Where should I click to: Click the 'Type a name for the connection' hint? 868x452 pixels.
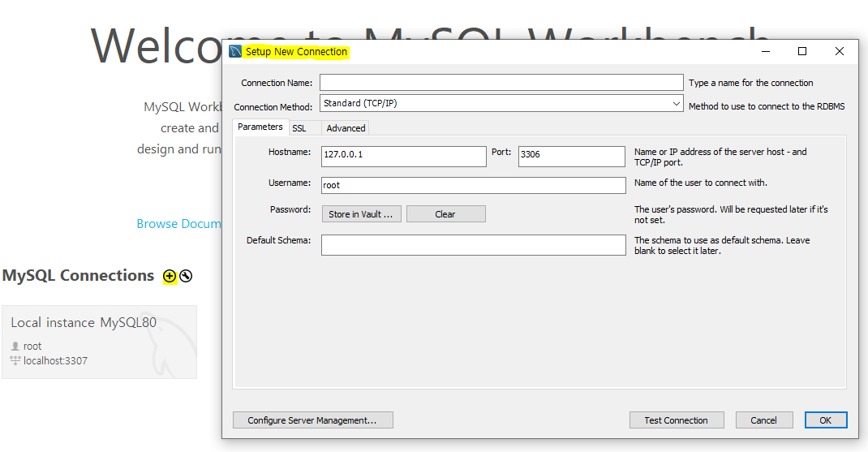[x=750, y=83]
